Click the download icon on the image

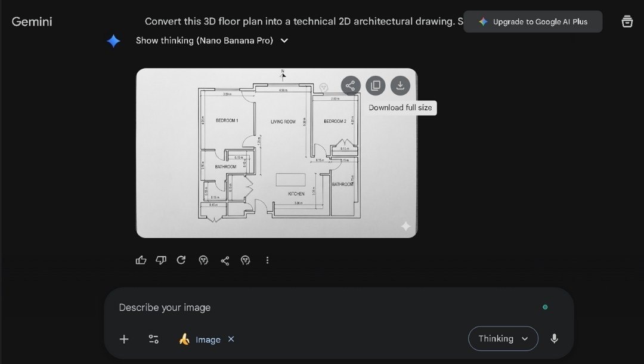pos(400,85)
